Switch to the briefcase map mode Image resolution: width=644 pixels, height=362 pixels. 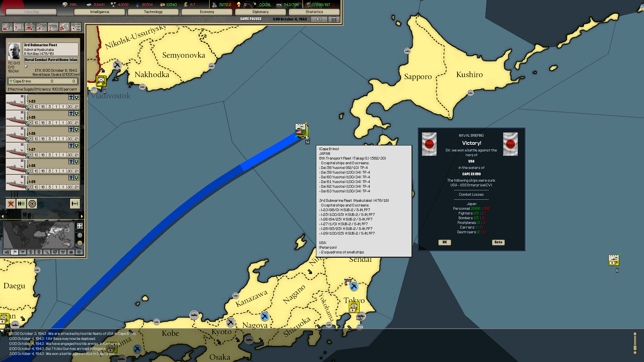[71, 252]
